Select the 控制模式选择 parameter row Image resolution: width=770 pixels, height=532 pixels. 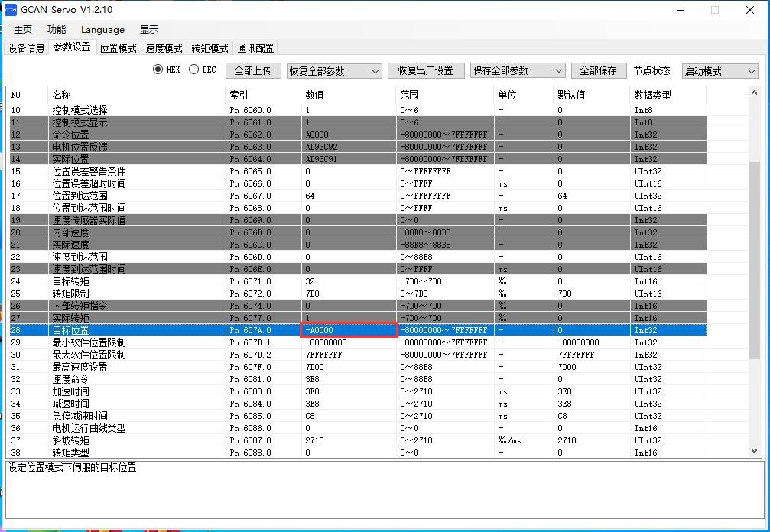coord(80,110)
